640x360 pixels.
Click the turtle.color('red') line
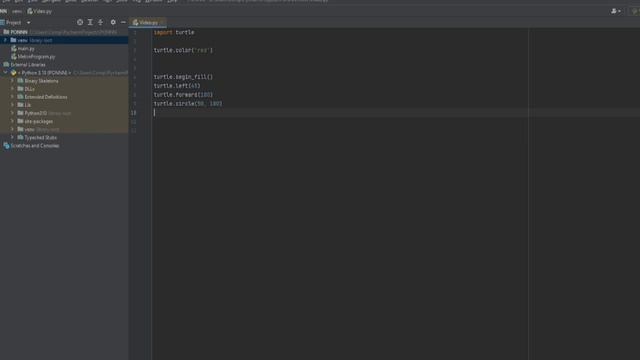tap(183, 51)
